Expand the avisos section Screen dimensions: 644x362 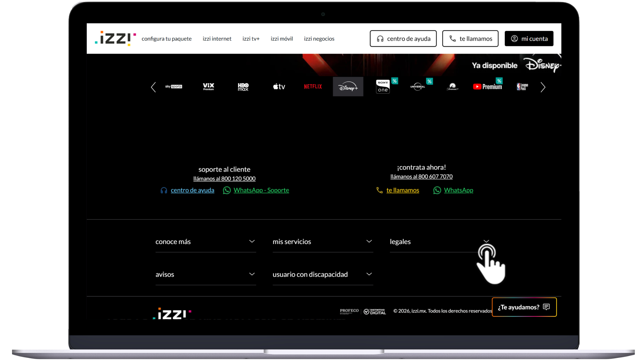coord(206,275)
